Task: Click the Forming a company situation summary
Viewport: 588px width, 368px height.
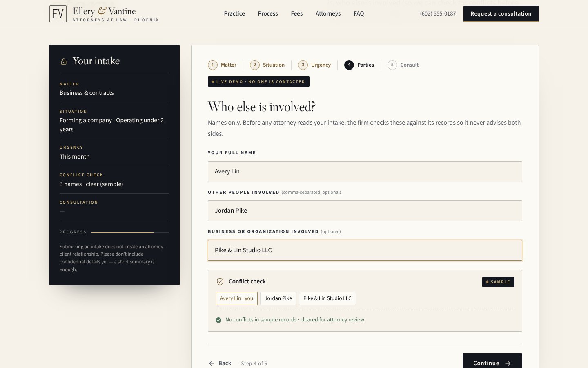Action: 112,125
